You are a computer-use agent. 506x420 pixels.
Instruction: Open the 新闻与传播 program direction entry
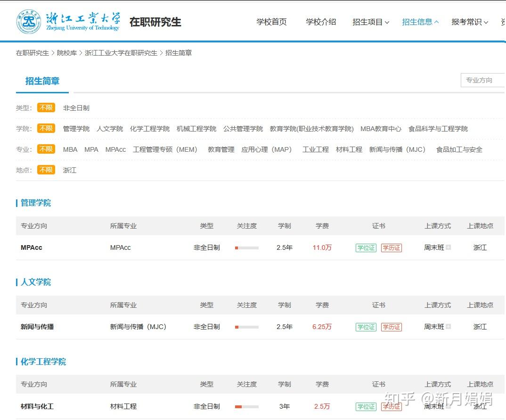[37, 327]
